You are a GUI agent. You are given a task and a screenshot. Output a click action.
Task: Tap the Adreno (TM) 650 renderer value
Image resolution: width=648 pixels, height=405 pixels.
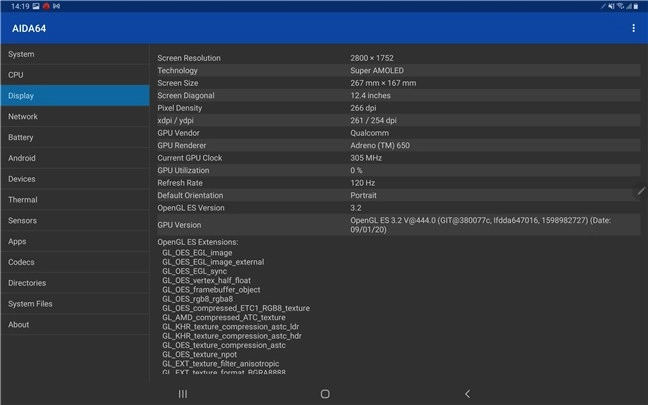pos(380,145)
